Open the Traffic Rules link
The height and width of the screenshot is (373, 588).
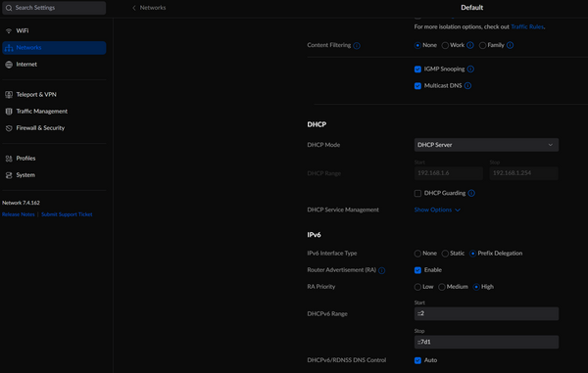point(527,26)
